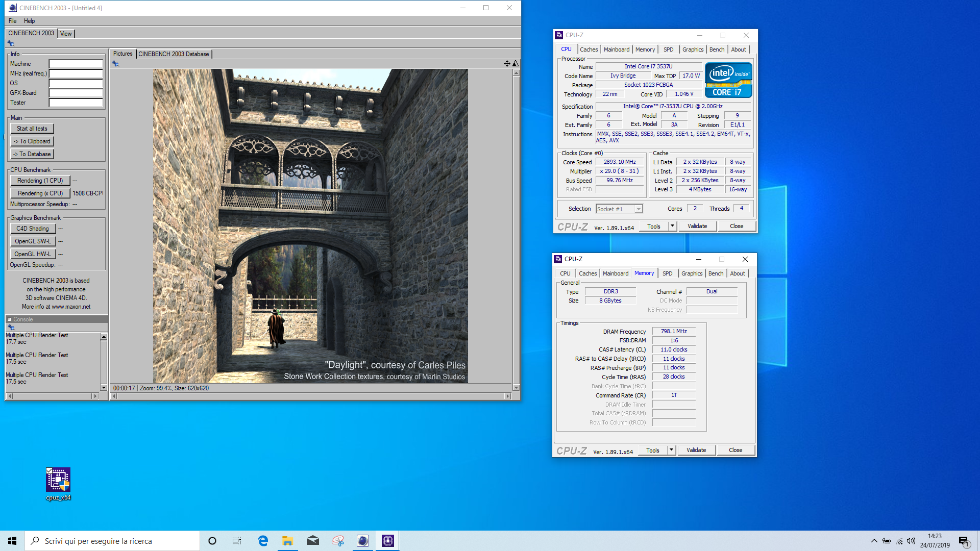Open the Mail app from the taskbar
Viewport: 980px width, 551px height.
point(313,541)
